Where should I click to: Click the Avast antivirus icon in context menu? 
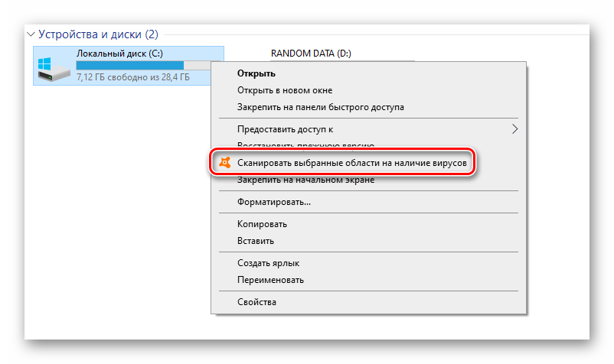[x=224, y=163]
